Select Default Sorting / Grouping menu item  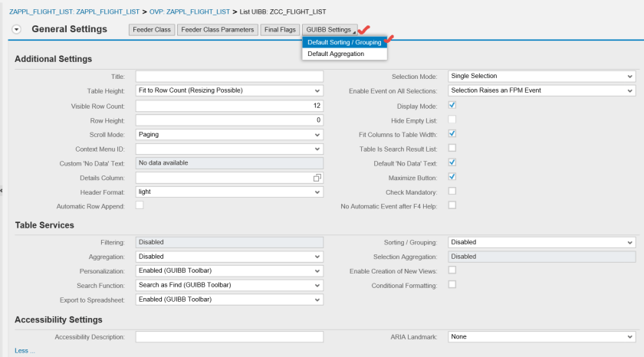pyautogui.click(x=344, y=42)
